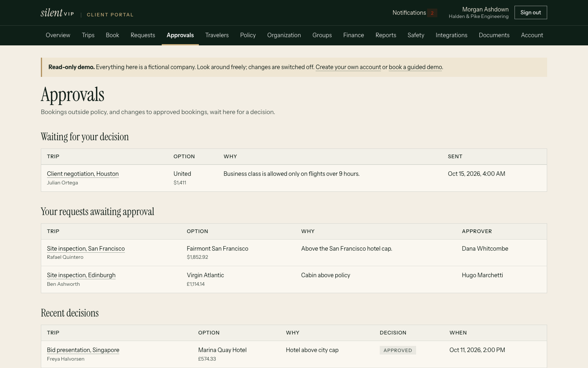
Task: Click the Morgan Ashdown user name
Action: [x=485, y=9]
